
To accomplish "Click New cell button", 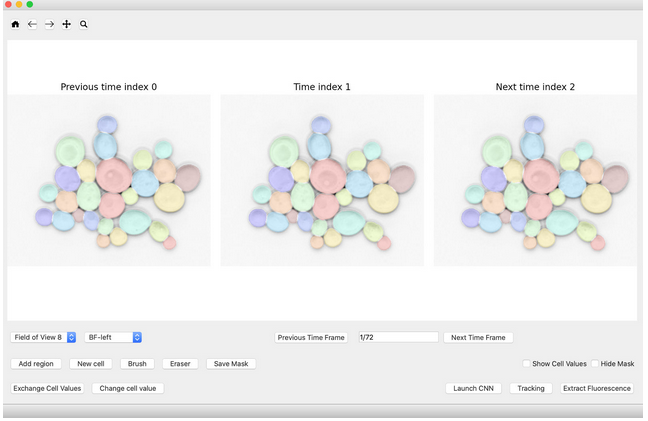I will click(x=91, y=364).
